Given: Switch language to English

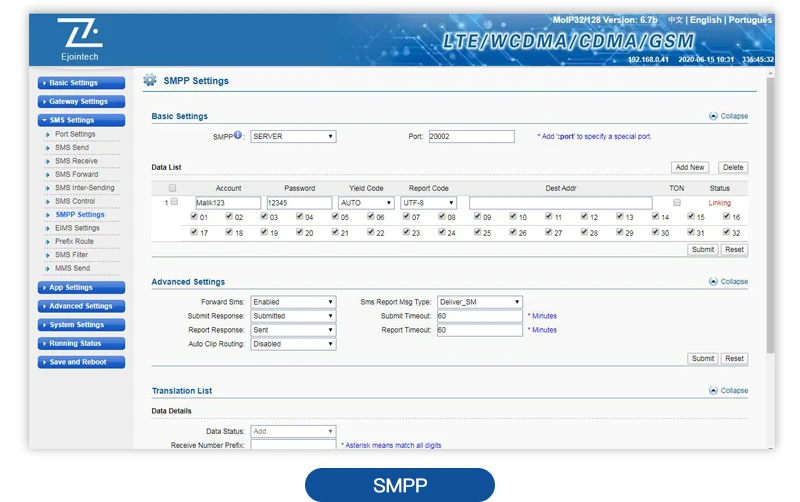Looking at the screenshot, I should (705, 20).
